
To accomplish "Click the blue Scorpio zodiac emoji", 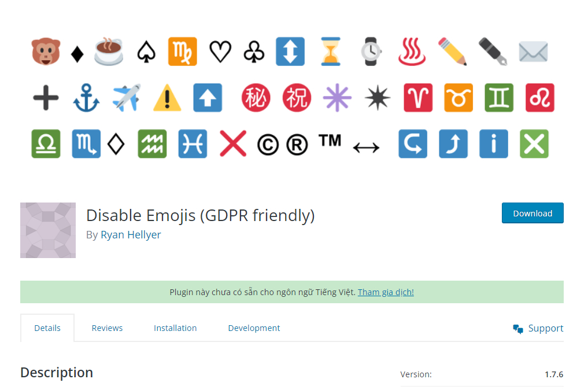I will coord(86,144).
